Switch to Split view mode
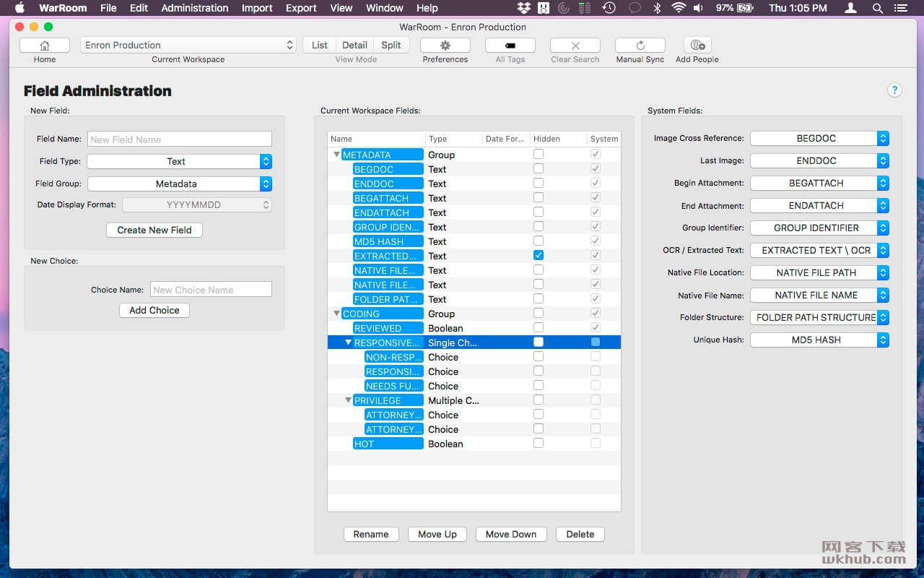 pos(391,45)
